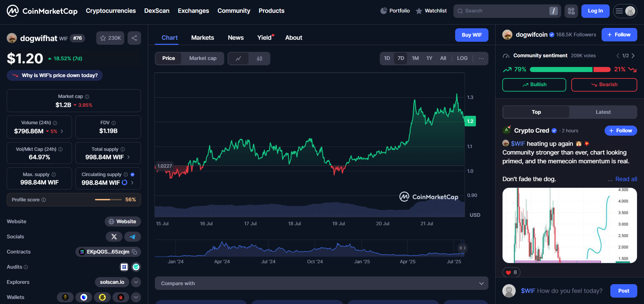Switch community feed to Latest
This screenshot has width=644, height=304.
click(603, 112)
